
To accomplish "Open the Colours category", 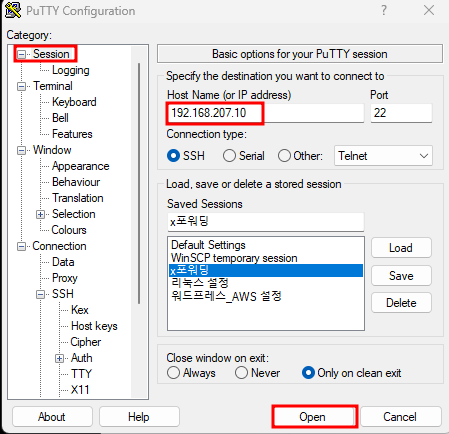I will (x=69, y=230).
